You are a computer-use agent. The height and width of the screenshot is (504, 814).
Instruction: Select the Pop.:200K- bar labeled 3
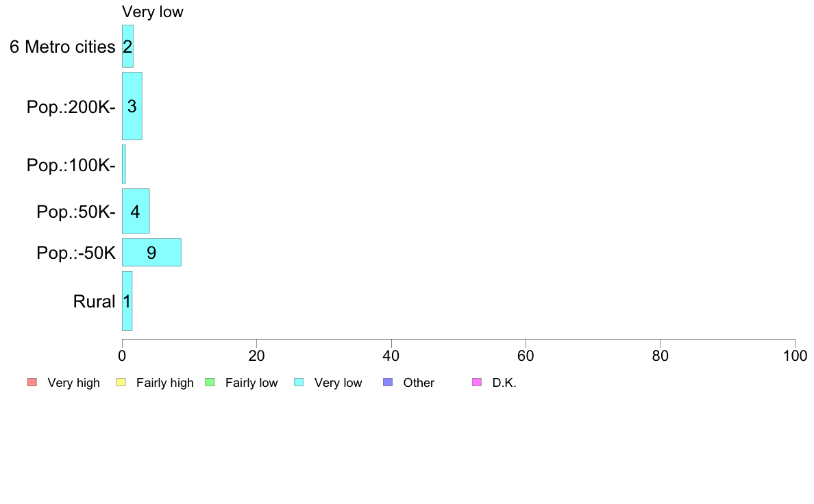coord(132,106)
